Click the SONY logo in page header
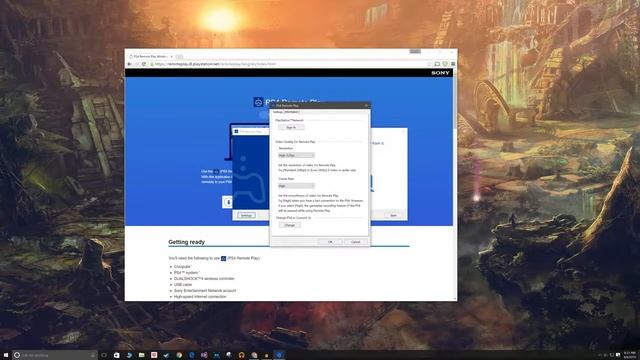Viewport: 640px width, 360px height. (x=440, y=73)
